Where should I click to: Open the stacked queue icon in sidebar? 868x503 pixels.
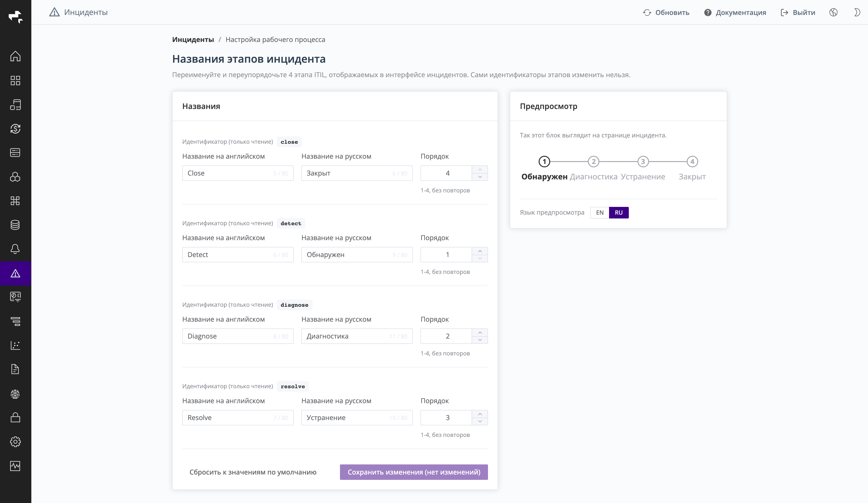15,321
